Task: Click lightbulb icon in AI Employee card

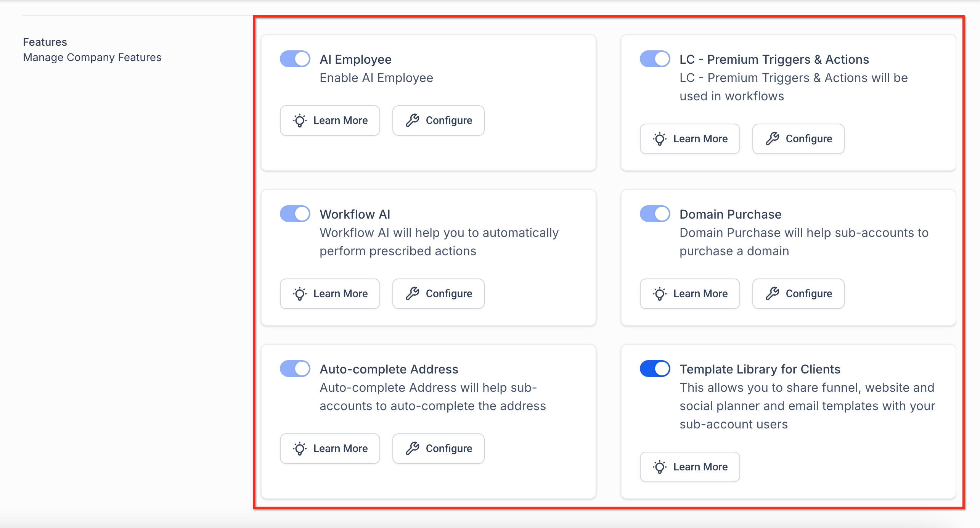Action: click(300, 121)
